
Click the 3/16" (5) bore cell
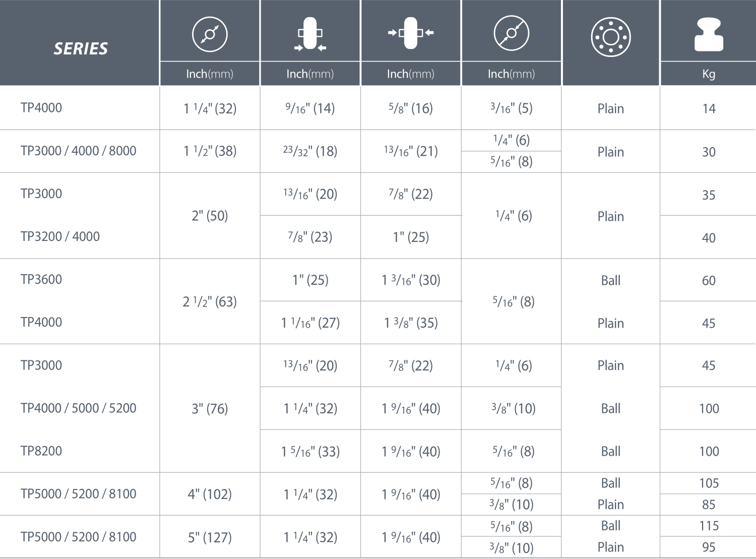pos(511,108)
